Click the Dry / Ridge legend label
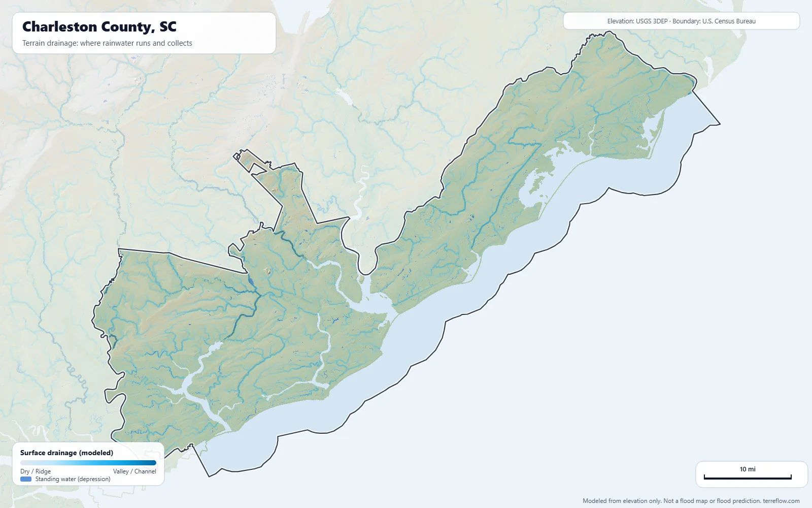Image resolution: width=812 pixels, height=508 pixels. click(x=36, y=471)
